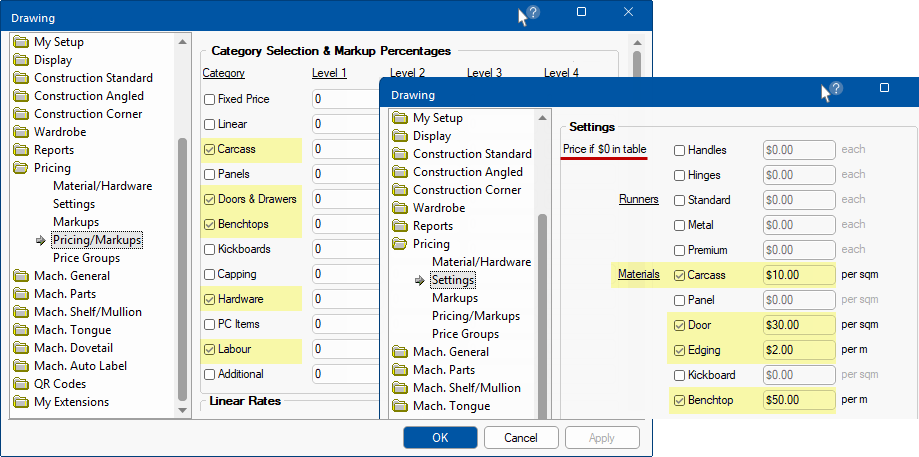This screenshot has height=457, width=919.
Task: Uncheck the Doors & Drawers category
Action: pyautogui.click(x=209, y=200)
